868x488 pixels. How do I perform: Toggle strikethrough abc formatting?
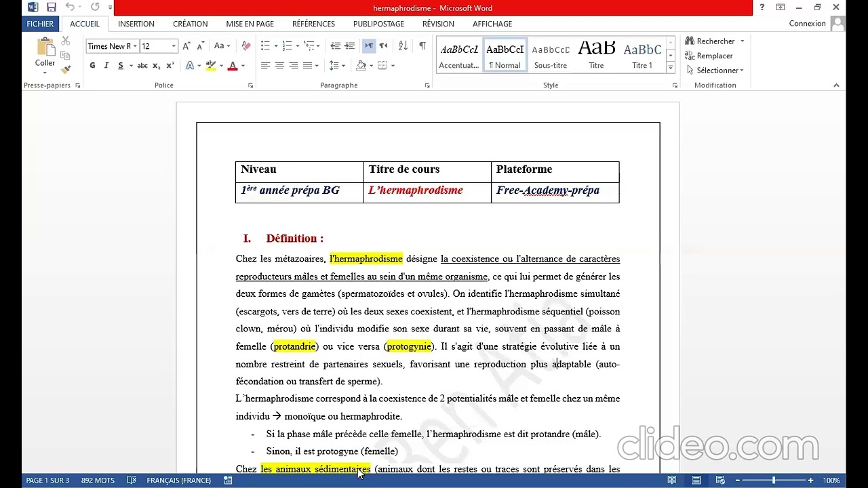[x=142, y=66]
